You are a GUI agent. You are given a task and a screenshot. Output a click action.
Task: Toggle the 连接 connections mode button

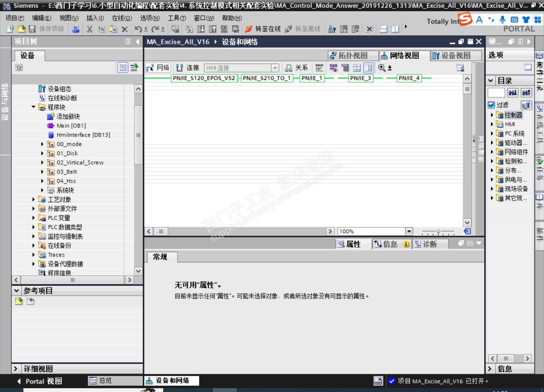pyautogui.click(x=188, y=68)
